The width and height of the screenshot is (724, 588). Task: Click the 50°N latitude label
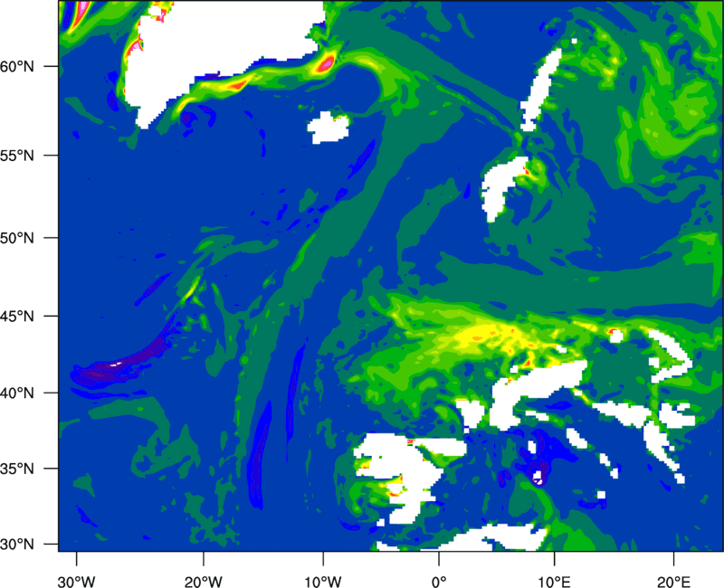pos(17,238)
